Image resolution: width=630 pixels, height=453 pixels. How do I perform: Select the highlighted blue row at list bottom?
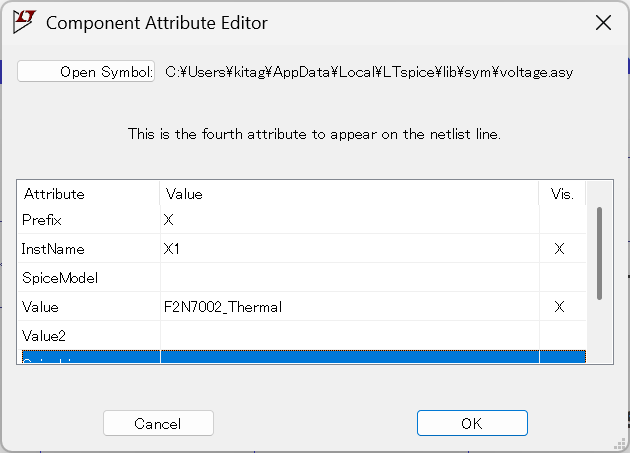[304, 357]
